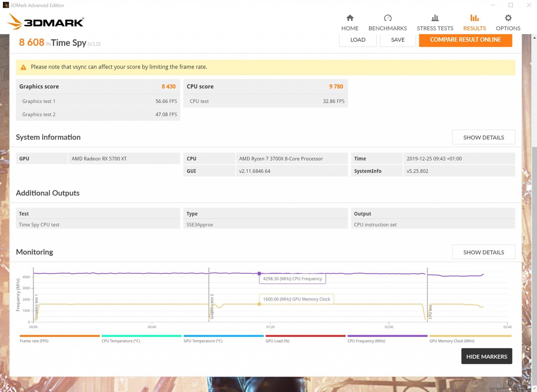Click the CPU score value 9 780
The width and height of the screenshot is (537, 392).
[336, 86]
